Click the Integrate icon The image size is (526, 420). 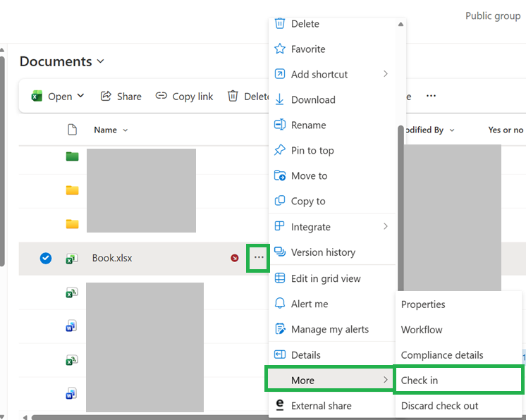[279, 226]
